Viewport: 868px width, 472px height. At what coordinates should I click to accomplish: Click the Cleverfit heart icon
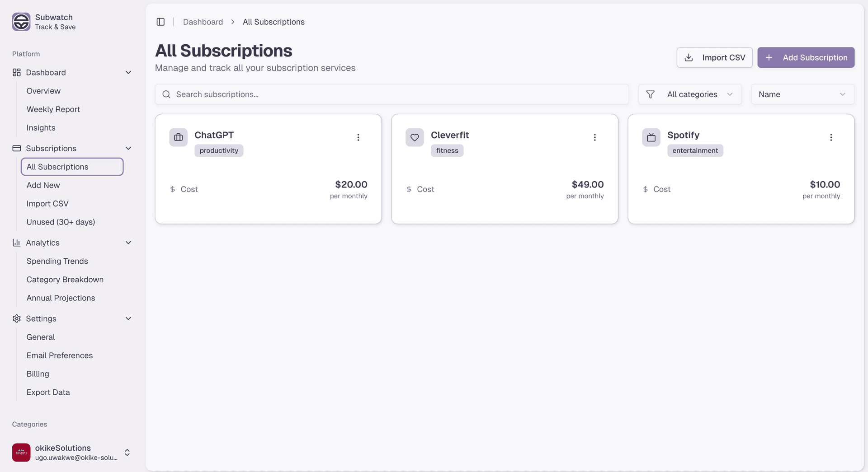point(415,137)
